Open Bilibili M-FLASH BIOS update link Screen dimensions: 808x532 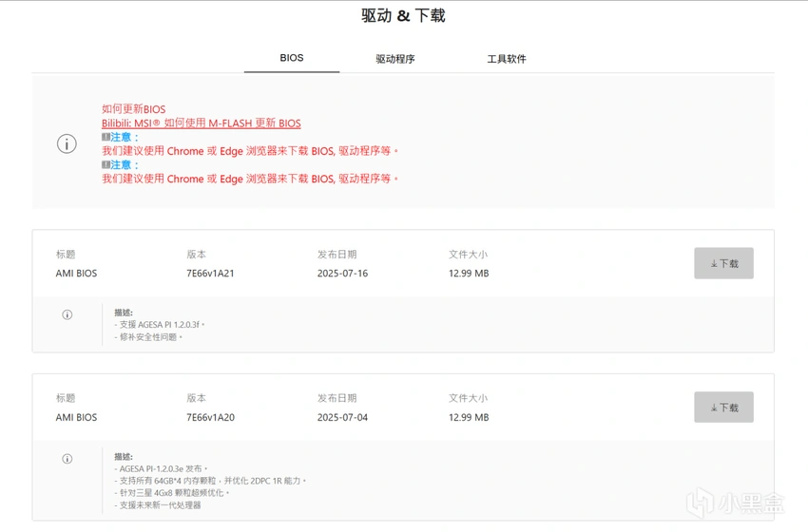[201, 123]
